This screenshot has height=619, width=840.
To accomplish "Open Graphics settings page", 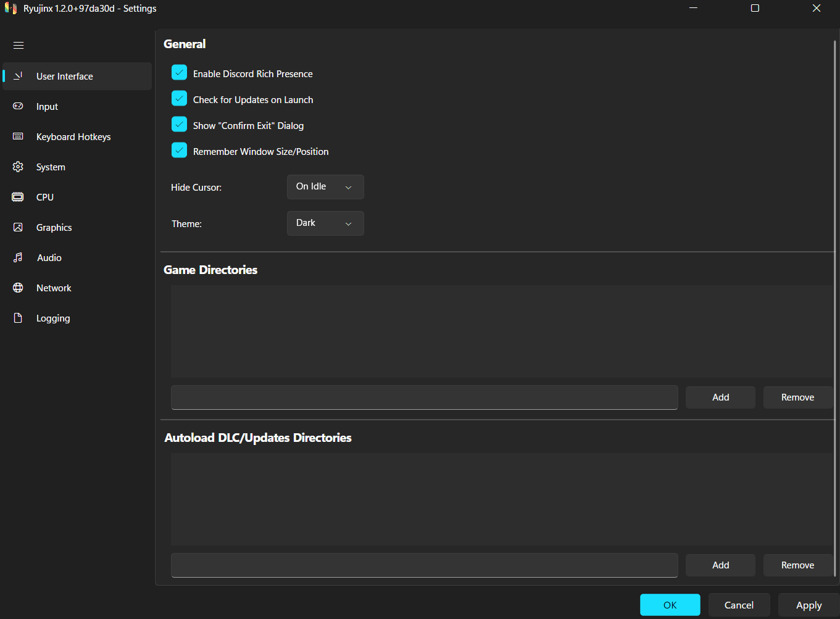I will tap(77, 227).
